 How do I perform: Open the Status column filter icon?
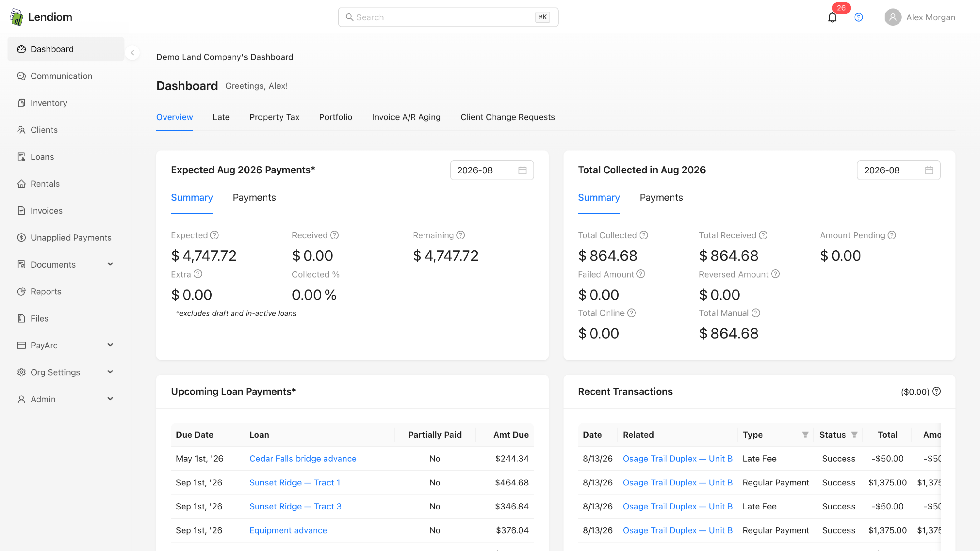point(855,435)
